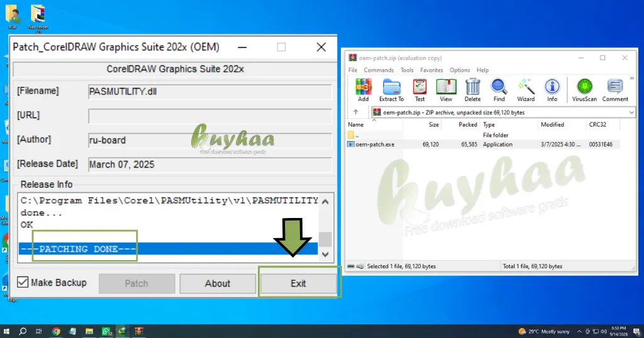Sort WinRAR list by Packed column

click(460, 124)
